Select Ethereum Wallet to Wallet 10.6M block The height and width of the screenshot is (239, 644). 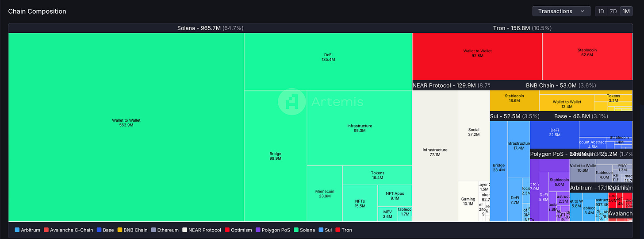[583, 170]
